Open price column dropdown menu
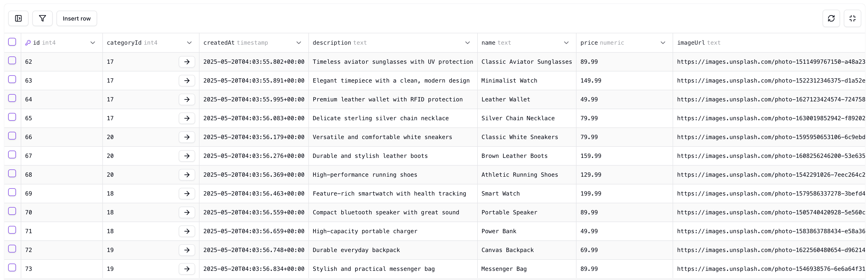The image size is (868, 280). (663, 43)
